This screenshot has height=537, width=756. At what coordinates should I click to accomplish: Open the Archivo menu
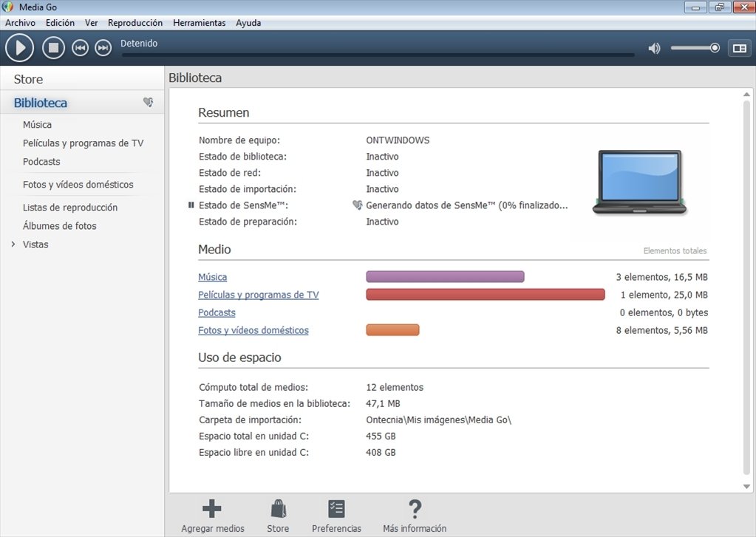(x=20, y=23)
